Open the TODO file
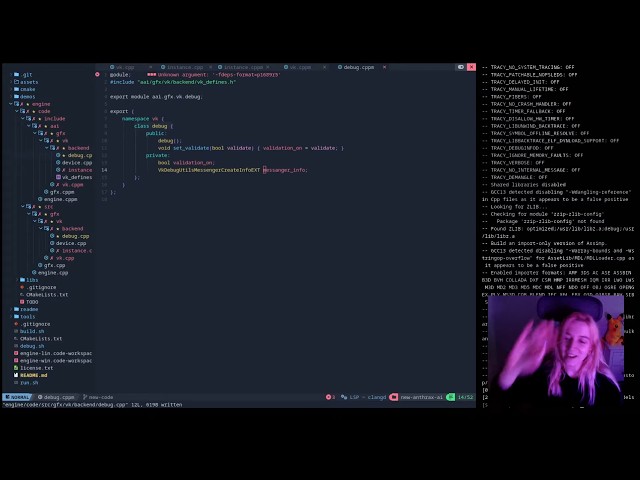Screen dimensions: 640x480 [x=29, y=302]
